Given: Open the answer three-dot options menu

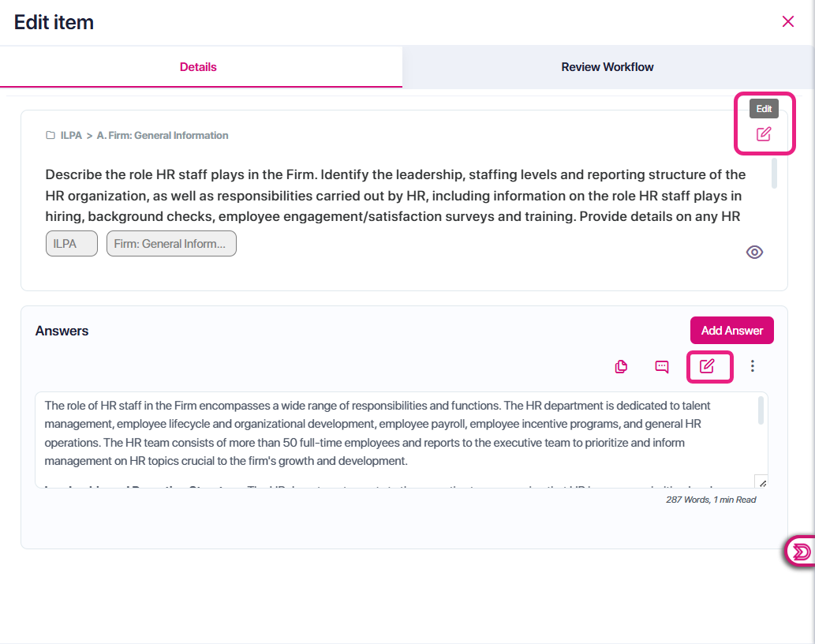Looking at the screenshot, I should click(x=752, y=366).
